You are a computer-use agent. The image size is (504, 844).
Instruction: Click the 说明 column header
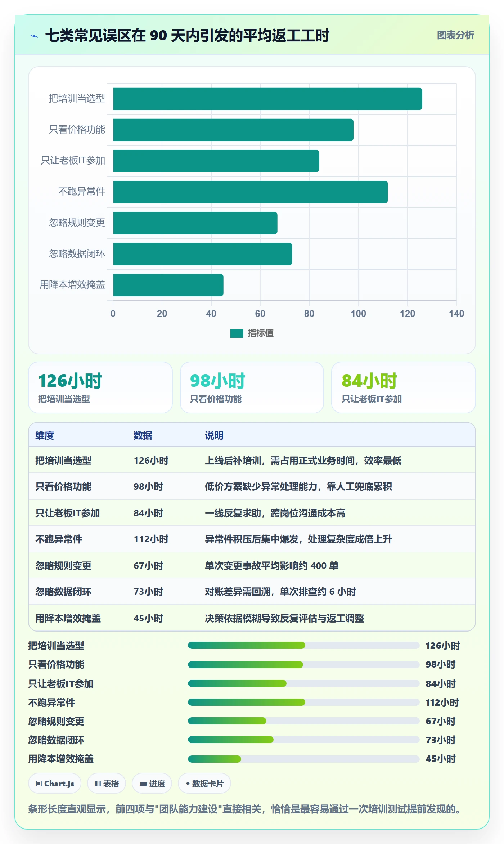214,435
